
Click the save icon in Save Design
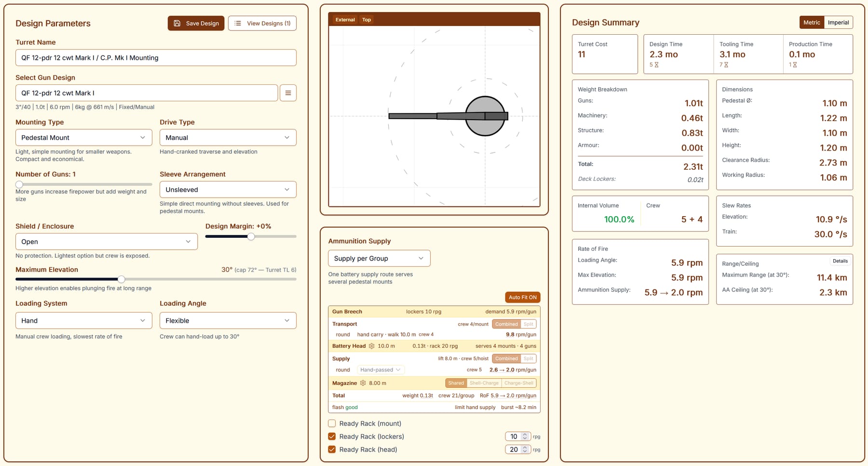[x=177, y=23]
